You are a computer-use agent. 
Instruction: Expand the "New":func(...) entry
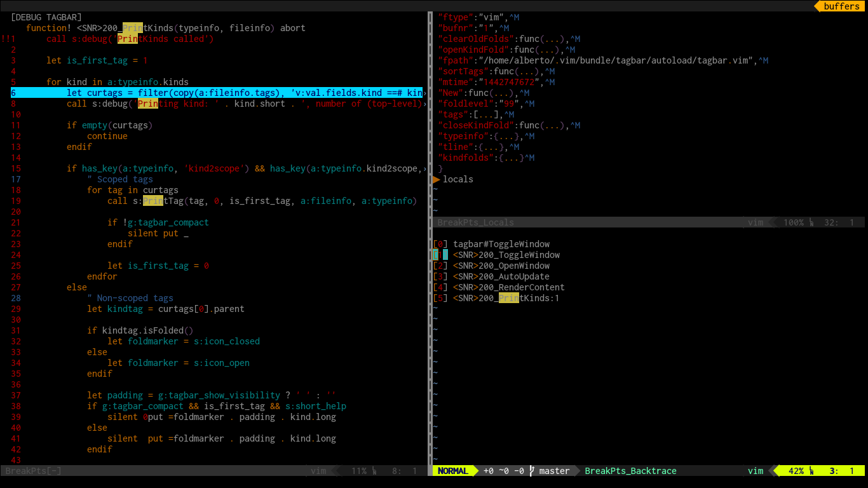pyautogui.click(x=484, y=93)
